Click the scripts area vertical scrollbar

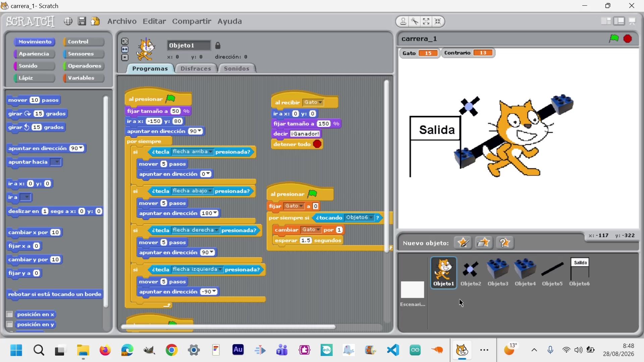click(386, 166)
